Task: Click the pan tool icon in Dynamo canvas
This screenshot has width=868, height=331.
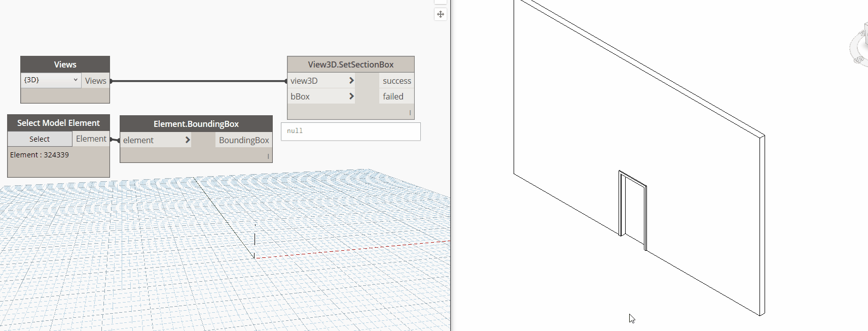Action: point(440,14)
